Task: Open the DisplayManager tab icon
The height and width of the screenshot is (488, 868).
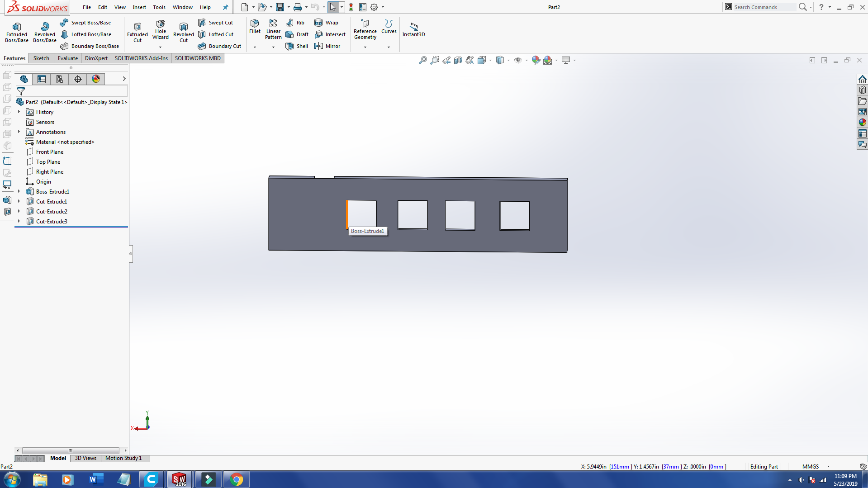Action: click(96, 79)
